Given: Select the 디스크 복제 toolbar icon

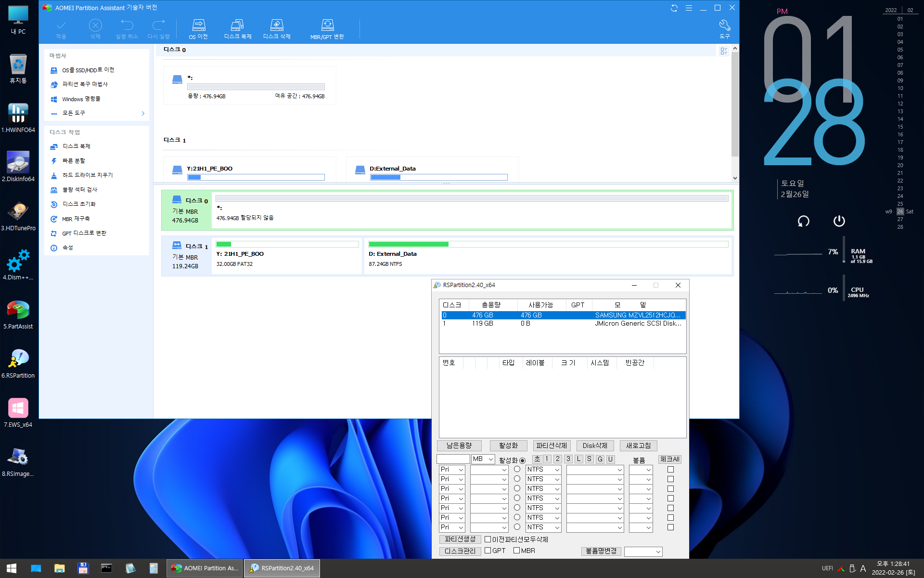Looking at the screenshot, I should pos(238,29).
